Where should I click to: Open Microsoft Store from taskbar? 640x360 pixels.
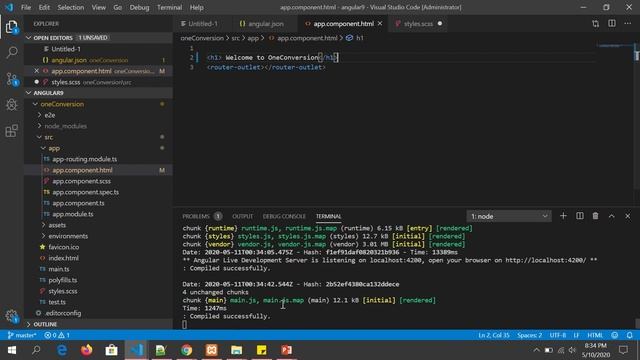pos(111,350)
